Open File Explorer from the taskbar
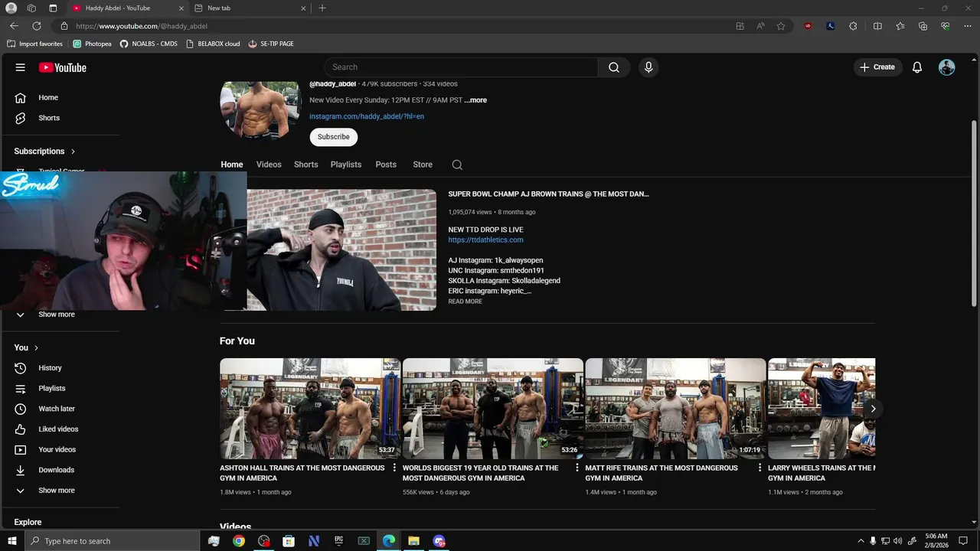Screen dimensions: 980x551 [413, 541]
